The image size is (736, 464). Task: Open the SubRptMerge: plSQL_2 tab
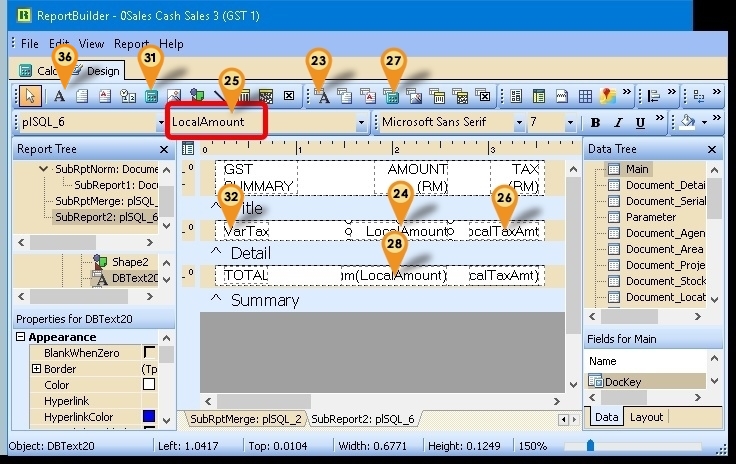(245, 419)
